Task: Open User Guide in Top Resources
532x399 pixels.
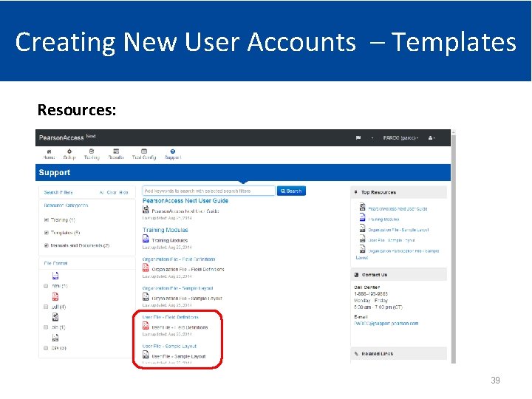Action: pos(398,209)
